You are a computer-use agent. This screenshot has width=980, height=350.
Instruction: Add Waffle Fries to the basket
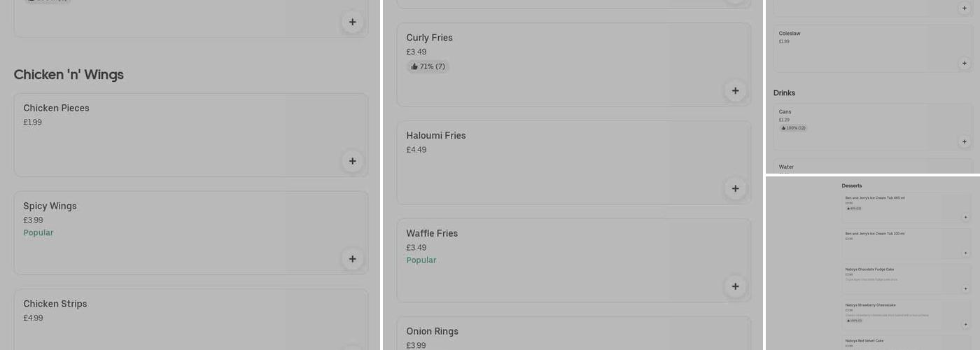[735, 286]
